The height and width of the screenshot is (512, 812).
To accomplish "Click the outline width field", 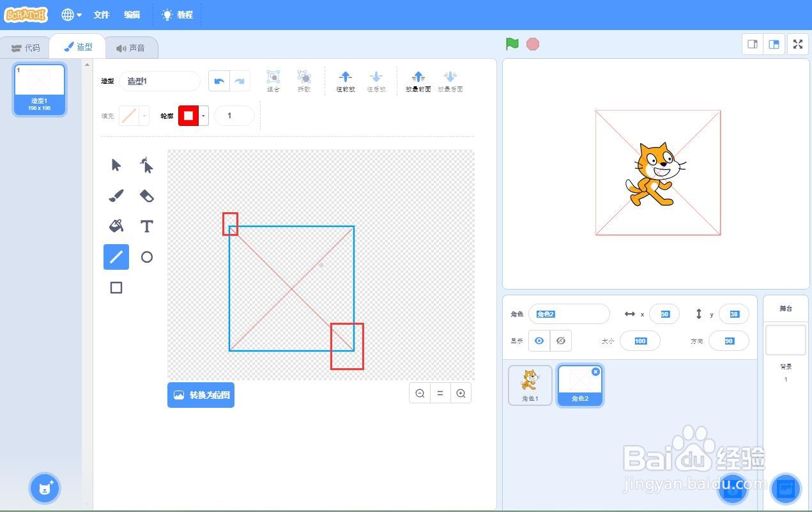I will tap(234, 116).
